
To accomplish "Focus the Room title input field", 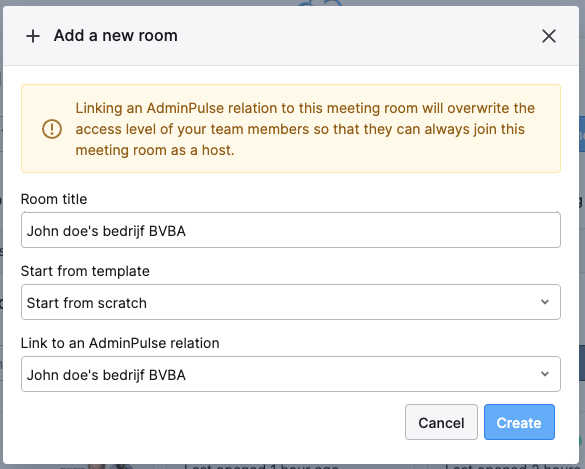I will point(291,230).
